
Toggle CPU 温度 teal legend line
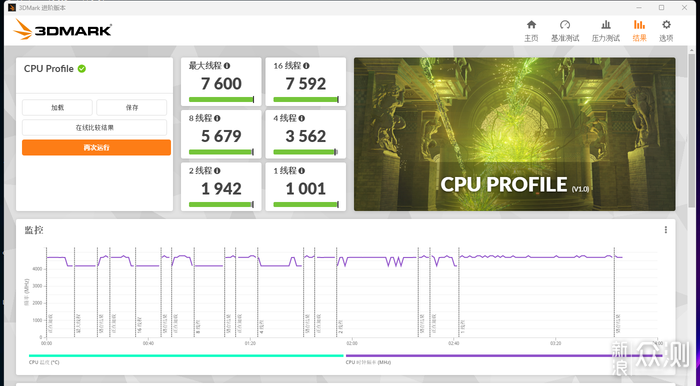pyautogui.click(x=186, y=356)
